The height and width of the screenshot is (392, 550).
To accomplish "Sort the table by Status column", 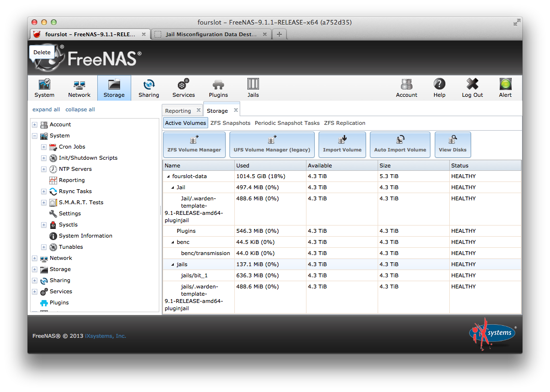I will pyautogui.click(x=485, y=166).
